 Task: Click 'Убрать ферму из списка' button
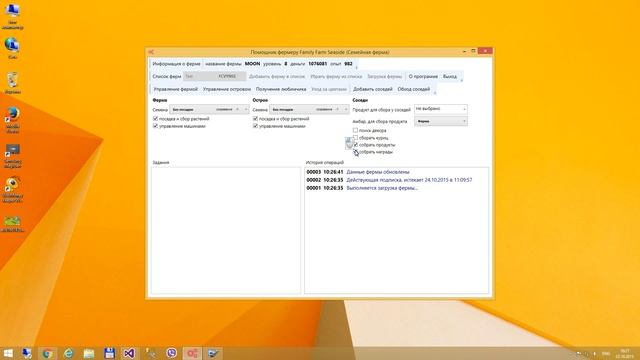click(x=336, y=76)
